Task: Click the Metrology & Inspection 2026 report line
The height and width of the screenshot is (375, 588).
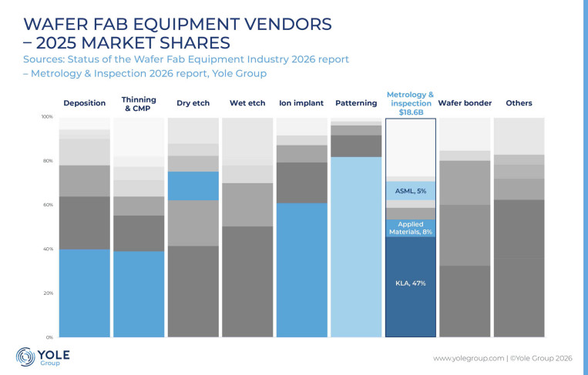Action: click(x=145, y=73)
